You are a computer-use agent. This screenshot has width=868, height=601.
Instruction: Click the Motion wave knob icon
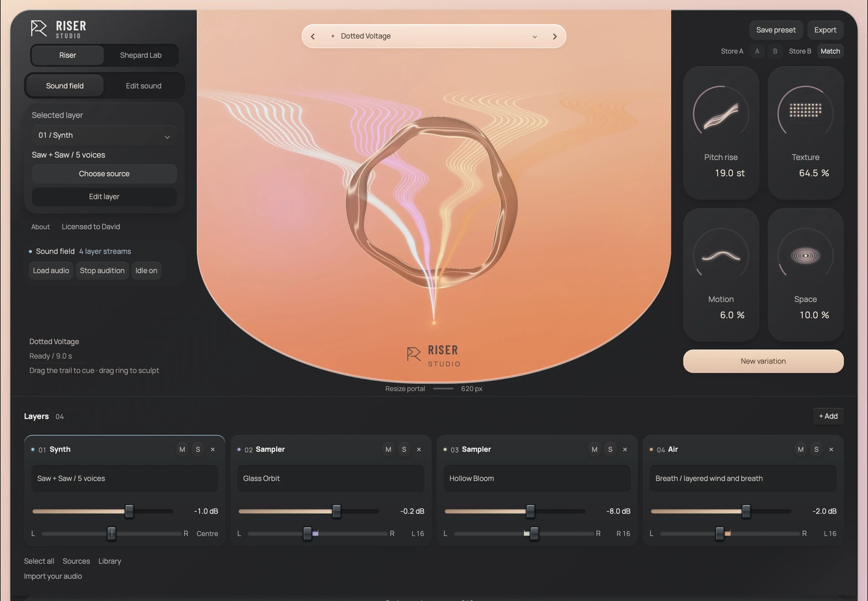coord(721,256)
